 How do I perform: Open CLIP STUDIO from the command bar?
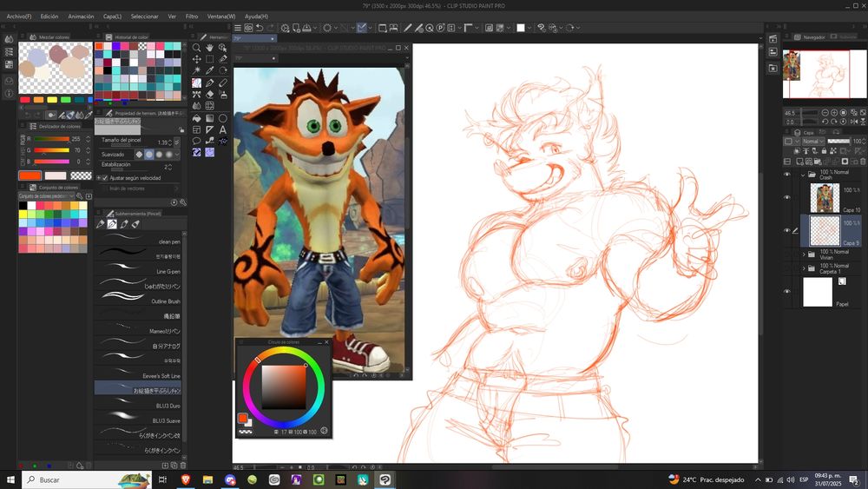pos(248,28)
